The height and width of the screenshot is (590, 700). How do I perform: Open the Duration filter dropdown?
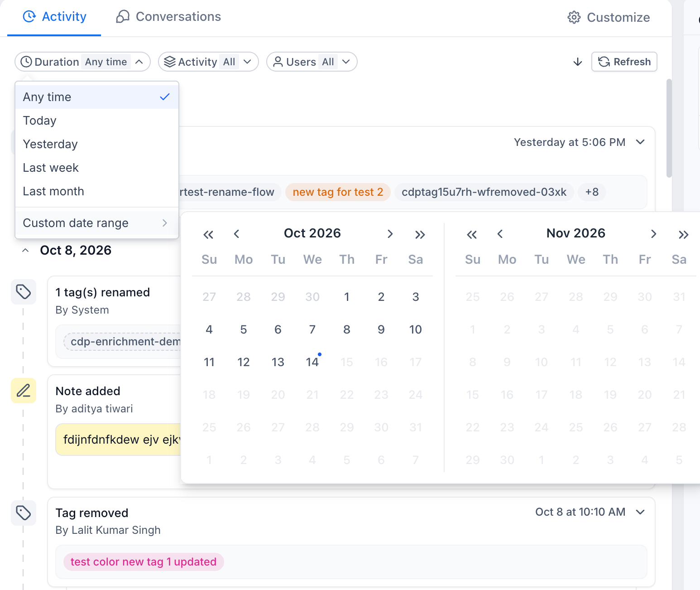pyautogui.click(x=82, y=62)
